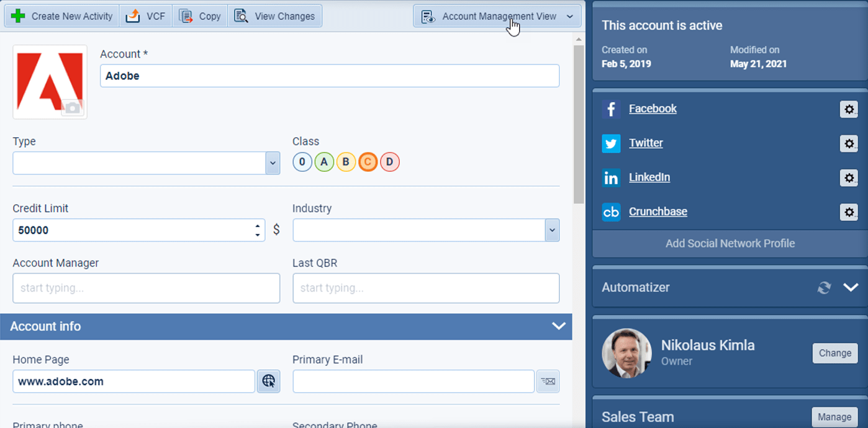Click the refresh icon on the Automatizer panel
This screenshot has width=868, height=428.
(x=824, y=287)
